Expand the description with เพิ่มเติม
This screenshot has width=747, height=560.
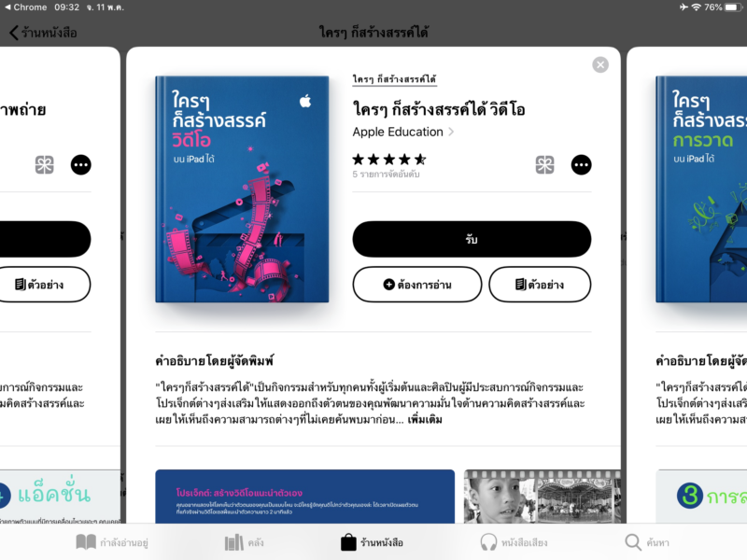point(425,419)
